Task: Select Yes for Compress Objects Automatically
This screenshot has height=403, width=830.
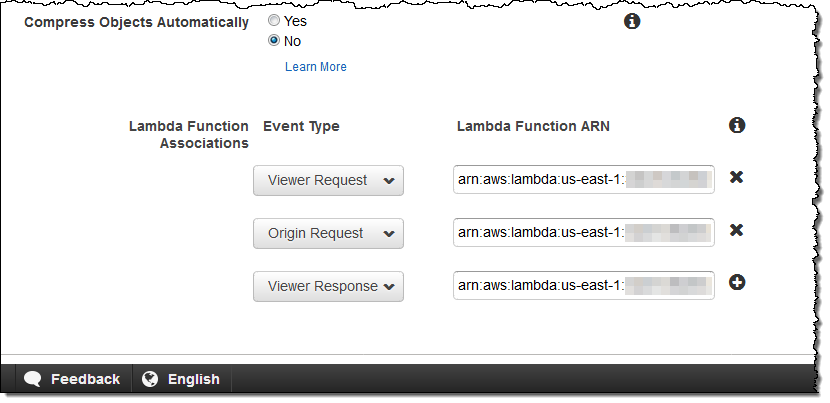Action: click(x=274, y=20)
